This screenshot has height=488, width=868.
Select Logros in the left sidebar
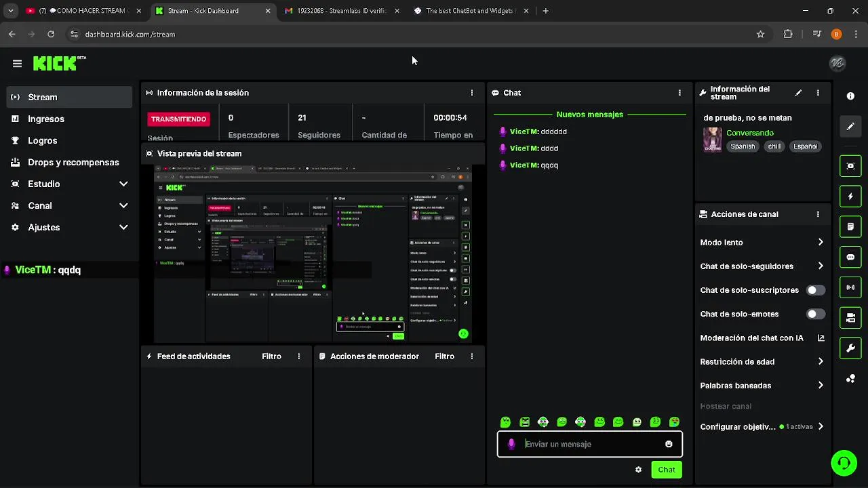click(69, 140)
